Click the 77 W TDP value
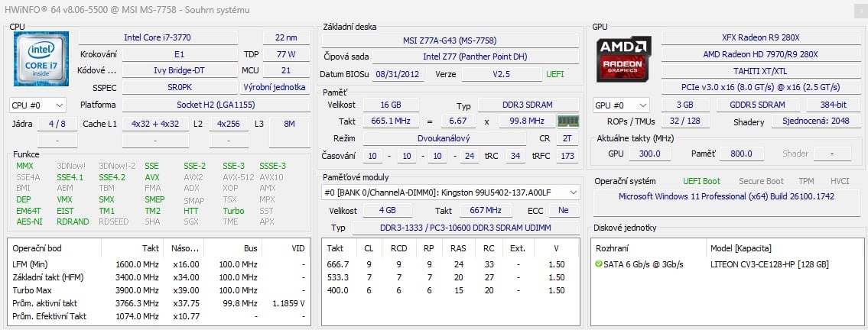 [x=286, y=54]
